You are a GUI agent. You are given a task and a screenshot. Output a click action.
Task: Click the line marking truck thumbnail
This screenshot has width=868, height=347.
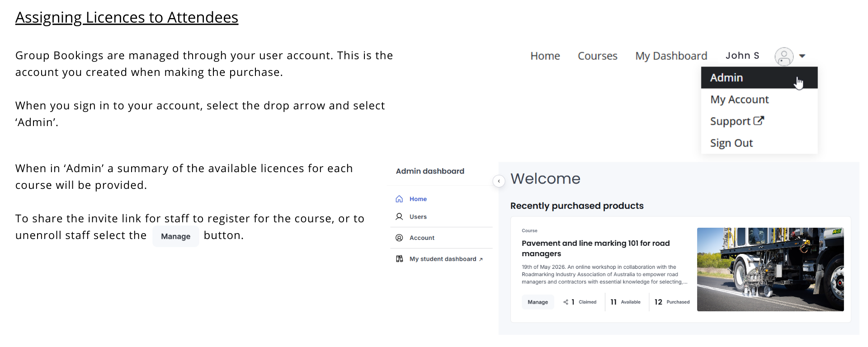[770, 269]
